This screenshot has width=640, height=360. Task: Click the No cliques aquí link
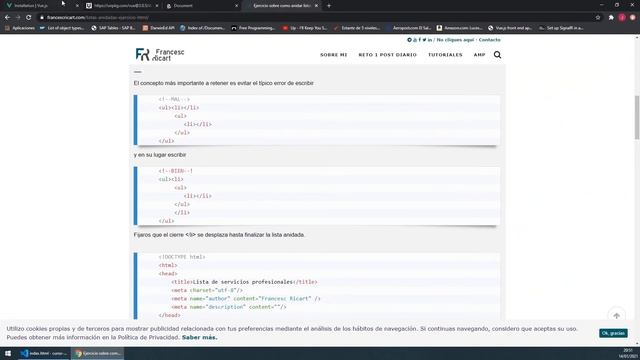tap(456, 40)
